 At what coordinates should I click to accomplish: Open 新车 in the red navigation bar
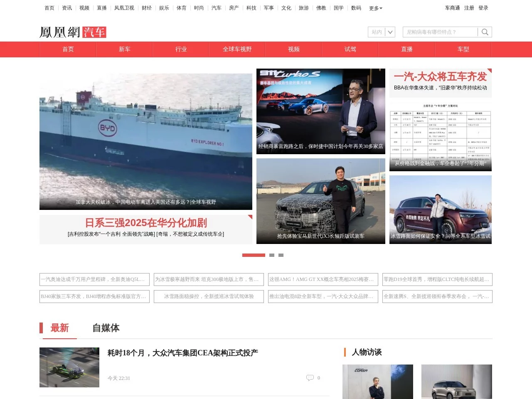tap(124, 49)
